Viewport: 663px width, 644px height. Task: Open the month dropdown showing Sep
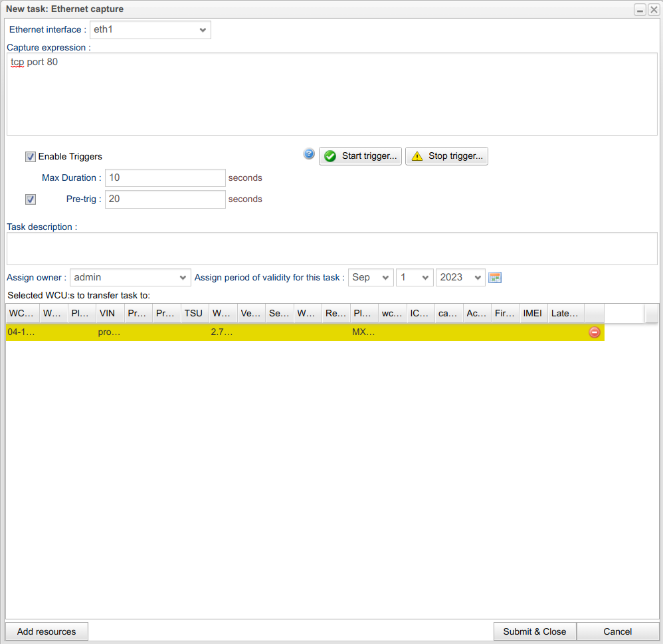pos(371,277)
